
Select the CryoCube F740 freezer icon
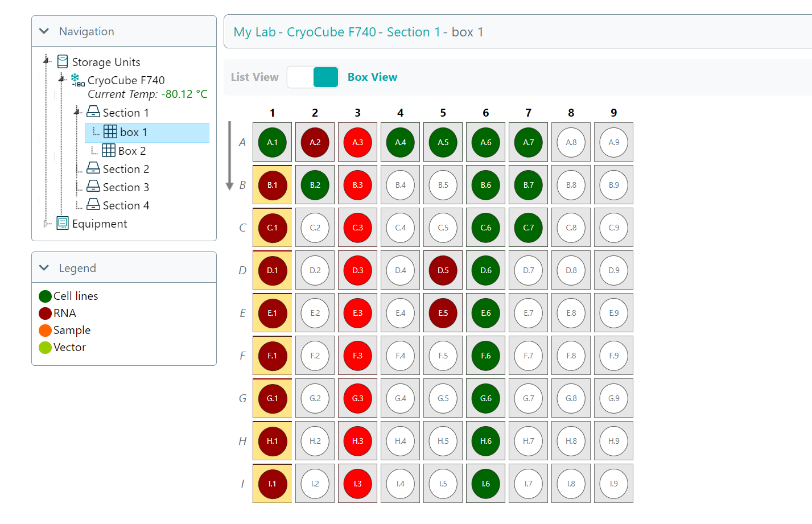(x=75, y=80)
